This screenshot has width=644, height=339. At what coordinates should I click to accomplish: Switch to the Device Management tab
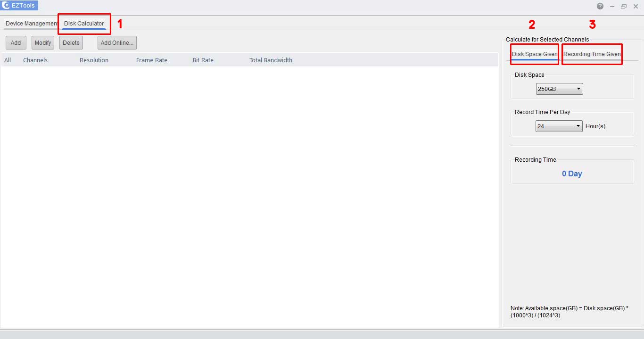coord(30,23)
